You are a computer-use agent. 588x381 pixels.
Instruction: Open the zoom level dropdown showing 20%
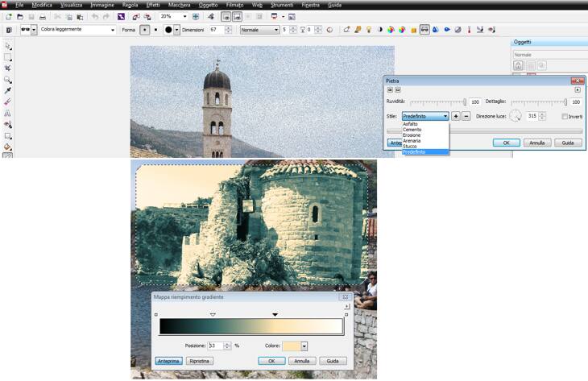pyautogui.click(x=184, y=16)
